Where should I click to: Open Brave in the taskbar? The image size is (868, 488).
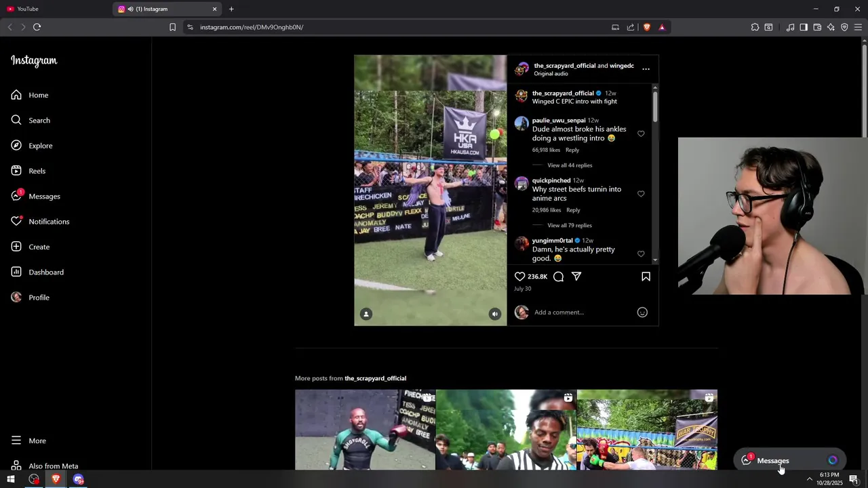click(x=56, y=479)
